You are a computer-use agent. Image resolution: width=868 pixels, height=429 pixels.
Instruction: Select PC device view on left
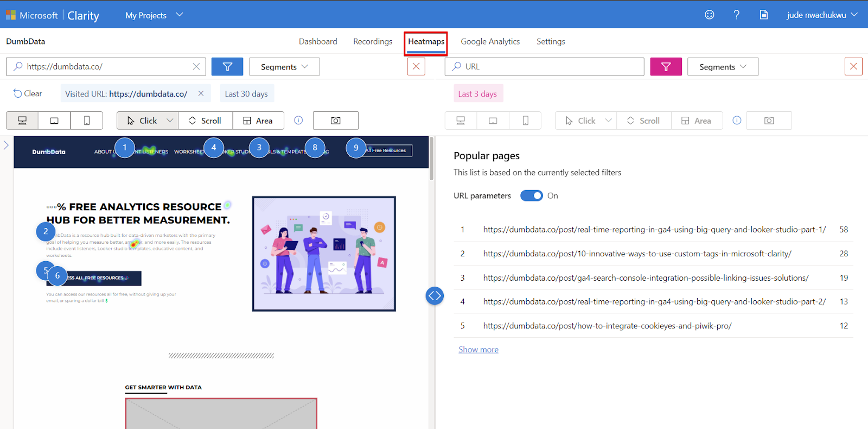coord(22,121)
